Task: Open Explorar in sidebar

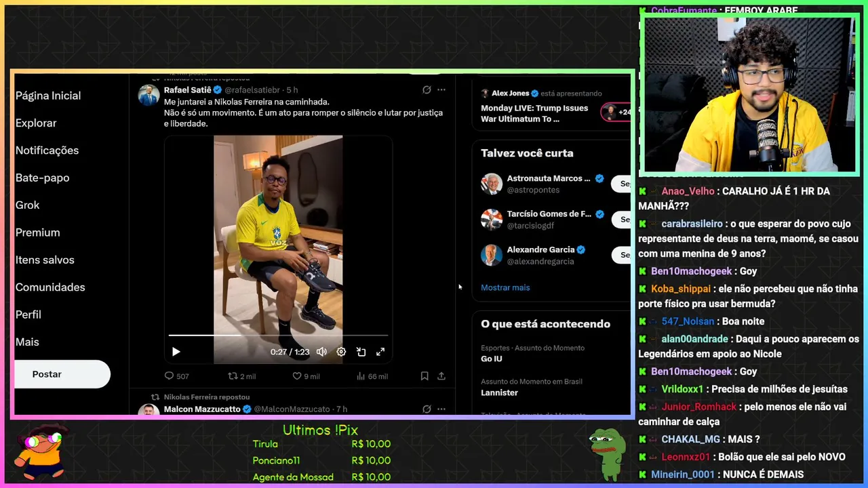Action: pyautogui.click(x=36, y=123)
